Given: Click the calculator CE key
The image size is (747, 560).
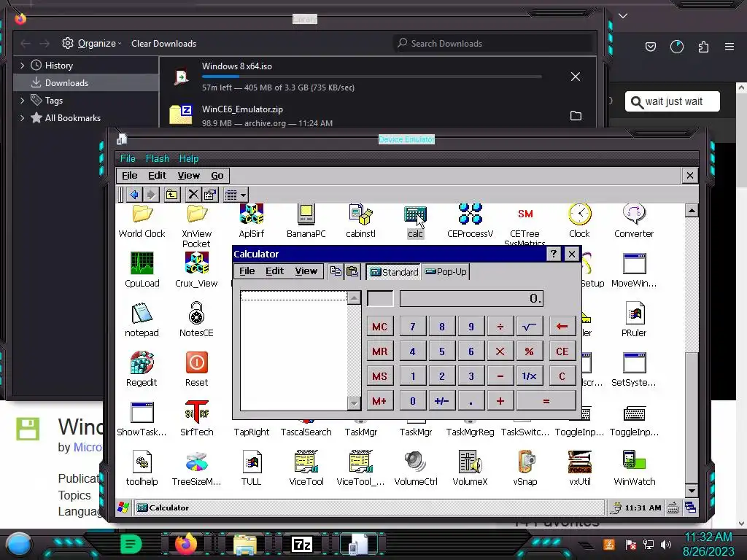Looking at the screenshot, I should tap(562, 351).
